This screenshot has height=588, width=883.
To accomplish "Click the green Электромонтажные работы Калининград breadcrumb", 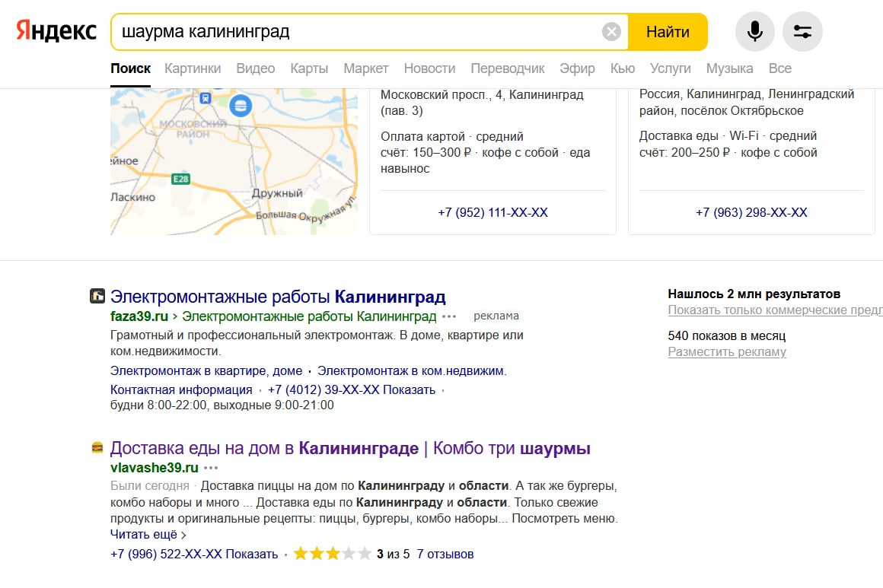I will [309, 316].
